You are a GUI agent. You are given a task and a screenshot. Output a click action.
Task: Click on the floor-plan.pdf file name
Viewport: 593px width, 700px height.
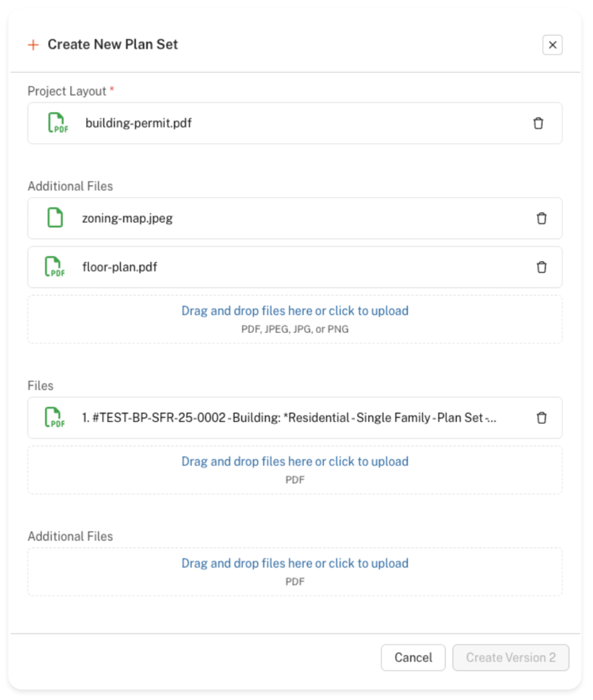coord(119,267)
